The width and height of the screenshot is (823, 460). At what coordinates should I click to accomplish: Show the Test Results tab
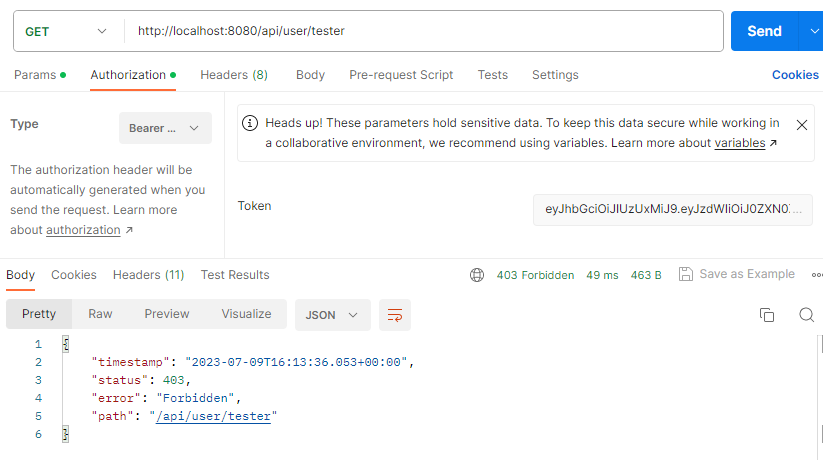(x=235, y=275)
